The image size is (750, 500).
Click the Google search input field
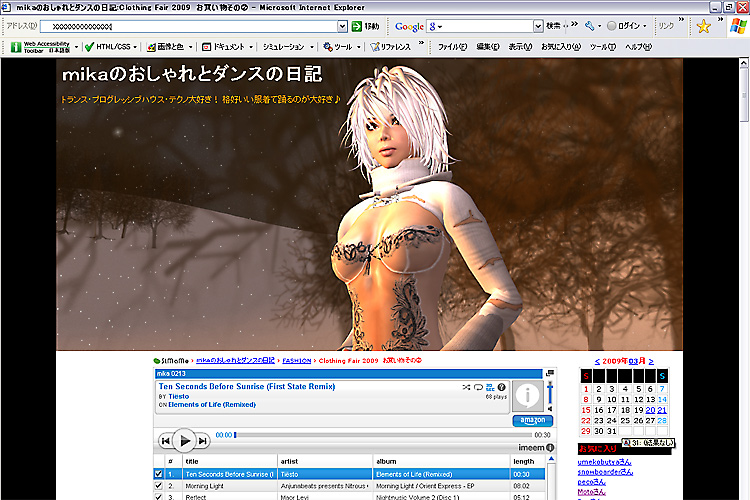(480, 26)
